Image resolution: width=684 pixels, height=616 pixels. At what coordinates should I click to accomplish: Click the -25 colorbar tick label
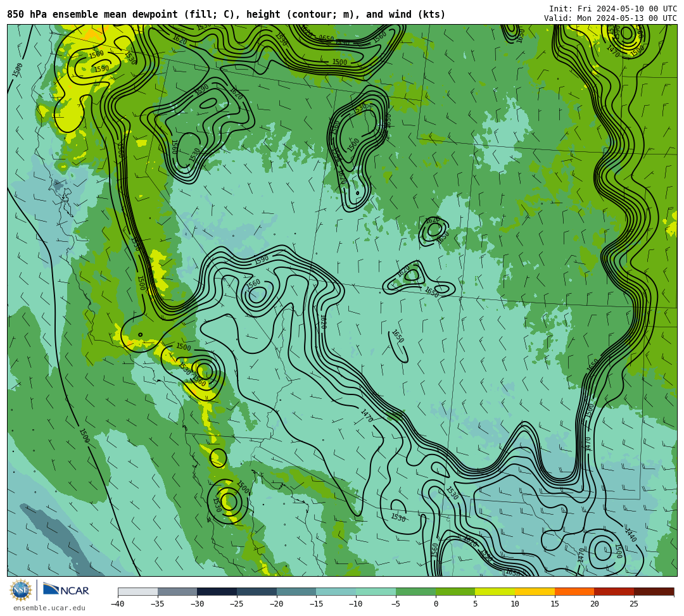[237, 604]
